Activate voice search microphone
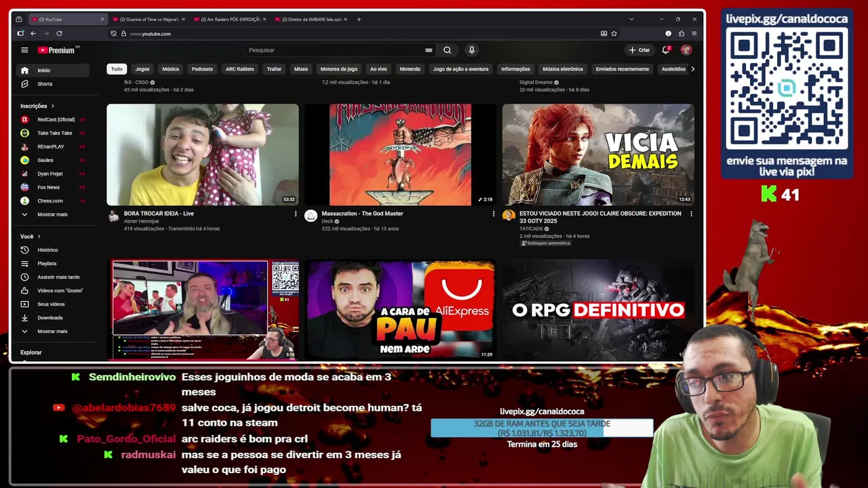Image resolution: width=868 pixels, height=488 pixels. click(x=471, y=50)
